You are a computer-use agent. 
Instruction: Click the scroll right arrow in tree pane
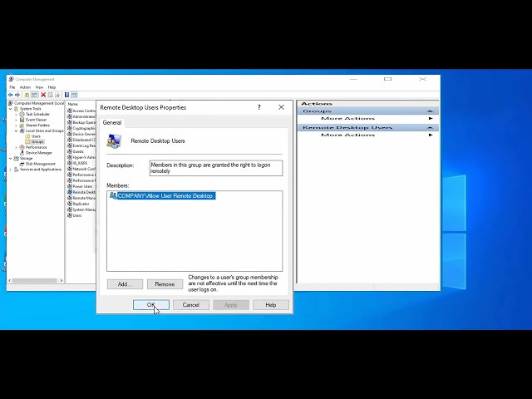click(62, 281)
